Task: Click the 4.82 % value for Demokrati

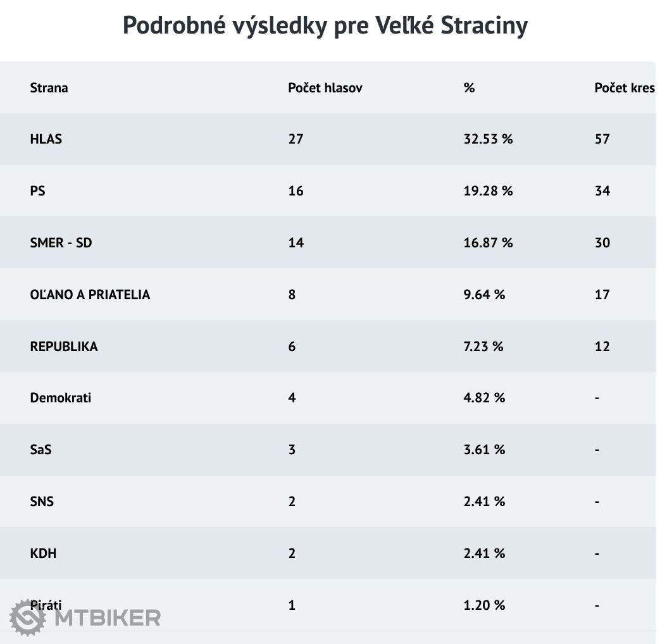Action: (484, 398)
